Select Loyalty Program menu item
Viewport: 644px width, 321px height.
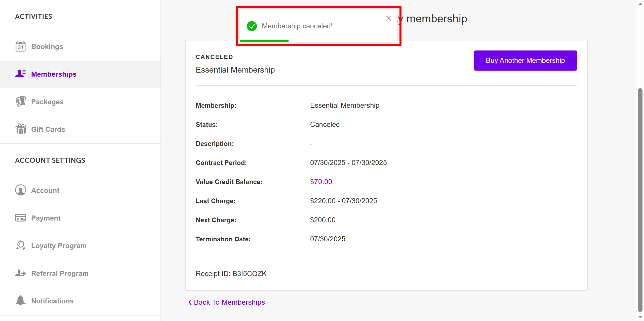click(59, 246)
